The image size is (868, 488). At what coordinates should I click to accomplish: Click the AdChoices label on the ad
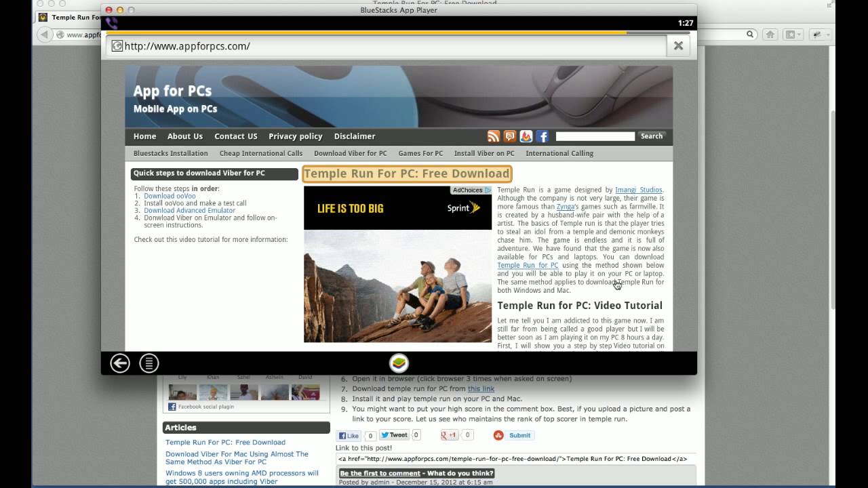click(x=471, y=190)
